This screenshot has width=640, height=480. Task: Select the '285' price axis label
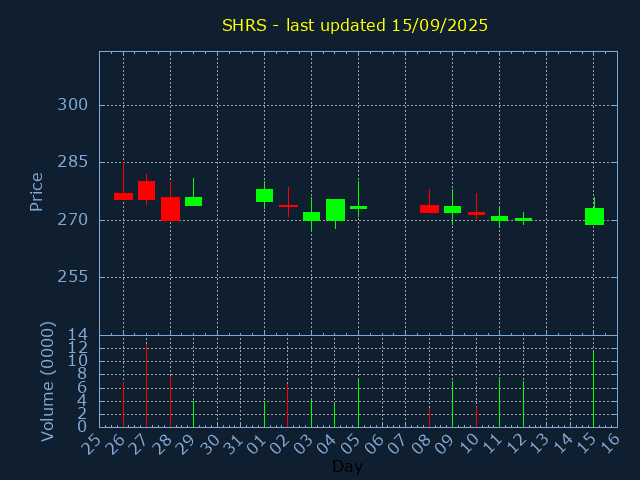point(73,162)
